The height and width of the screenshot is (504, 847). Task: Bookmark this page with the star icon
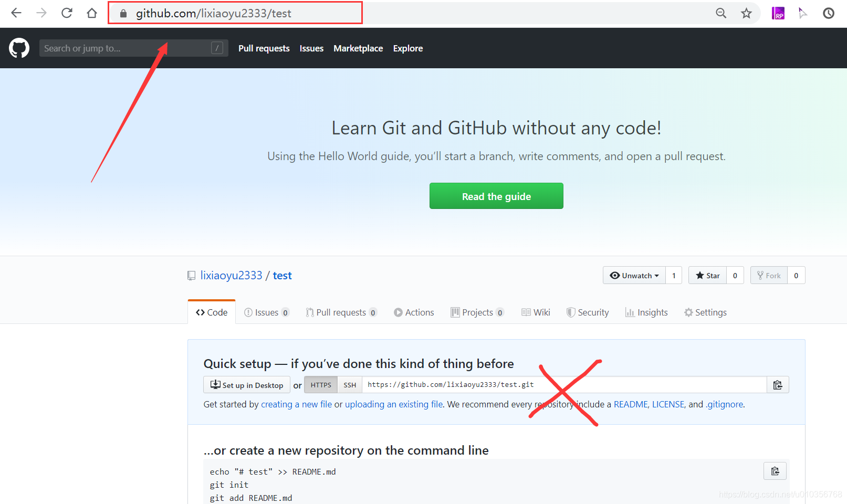[x=746, y=13]
